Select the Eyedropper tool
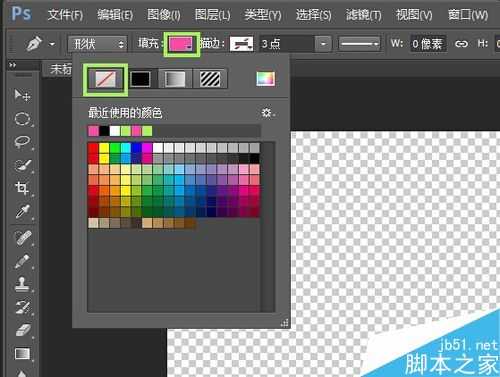Screen dimensions: 500x377 point(22,212)
